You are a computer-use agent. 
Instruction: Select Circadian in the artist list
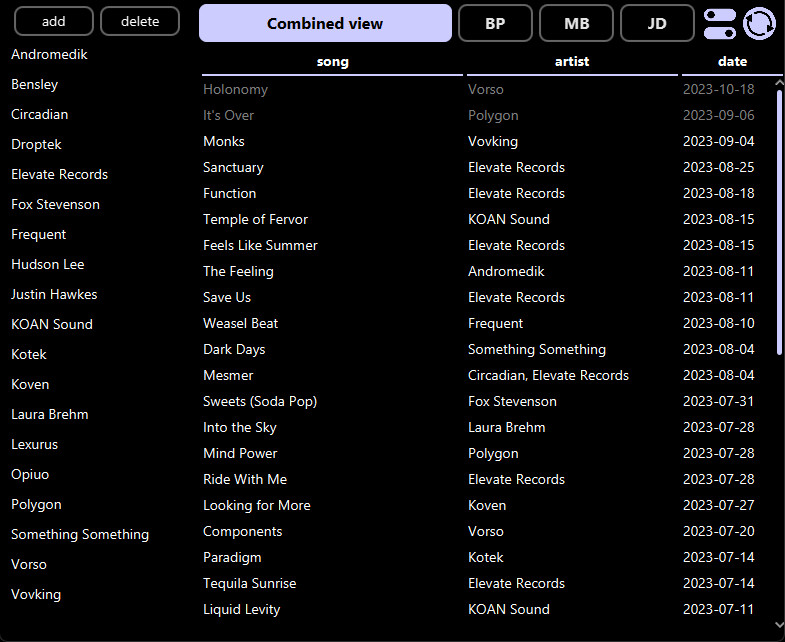pyautogui.click(x=40, y=114)
